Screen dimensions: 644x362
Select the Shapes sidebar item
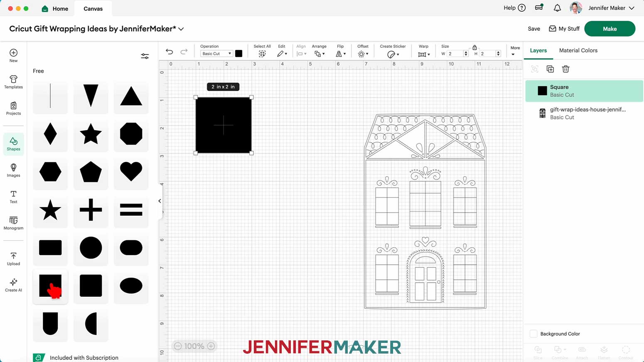tap(13, 144)
